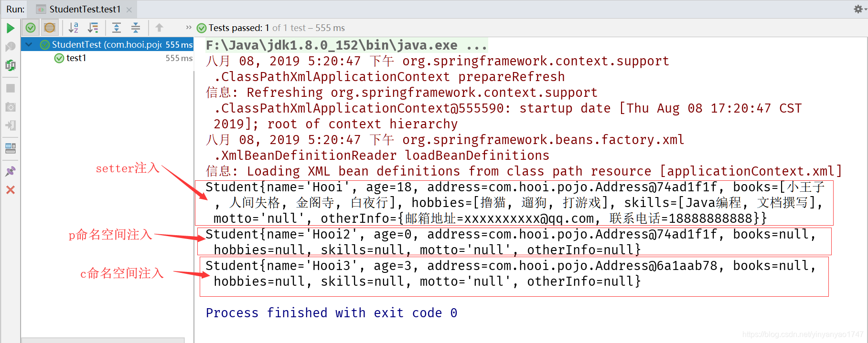Select the StudentTest (com.hooi.pojo) row
This screenshot has height=343, width=868.
pos(107,44)
